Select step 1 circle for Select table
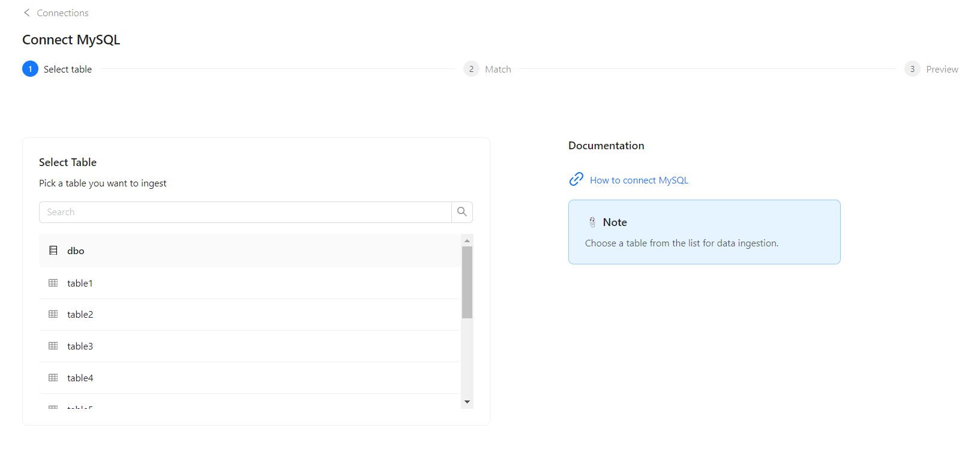This screenshot has width=980, height=449. [30, 69]
